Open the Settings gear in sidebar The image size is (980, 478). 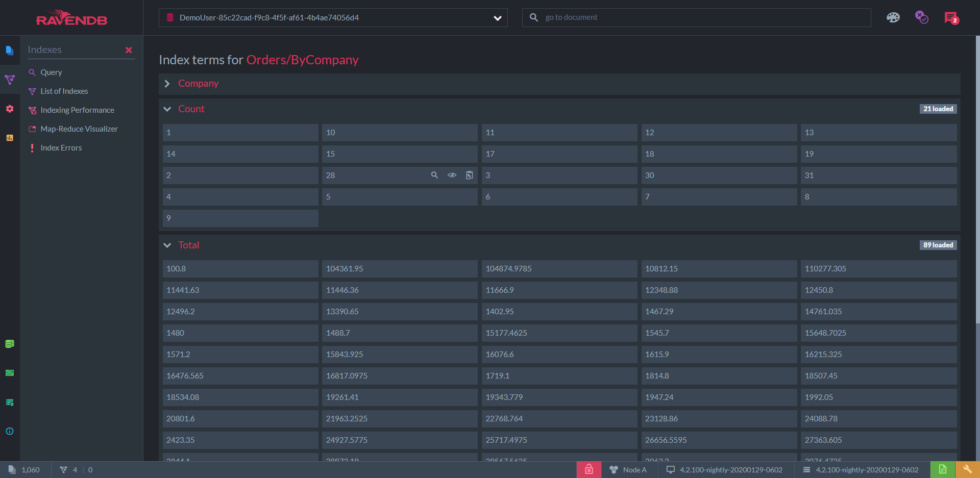pos(10,109)
